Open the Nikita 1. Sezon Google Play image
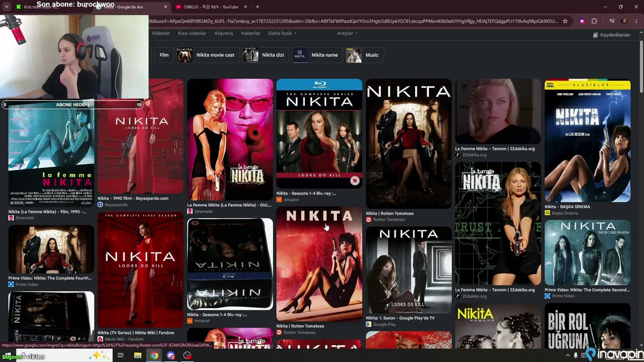The width and height of the screenshot is (644, 362). [x=409, y=270]
